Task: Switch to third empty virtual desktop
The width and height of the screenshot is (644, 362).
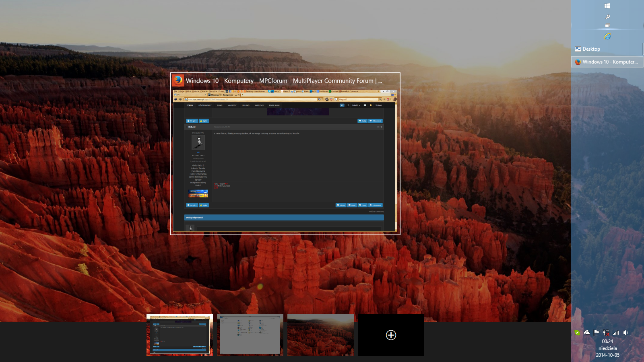Action: tap(320, 335)
